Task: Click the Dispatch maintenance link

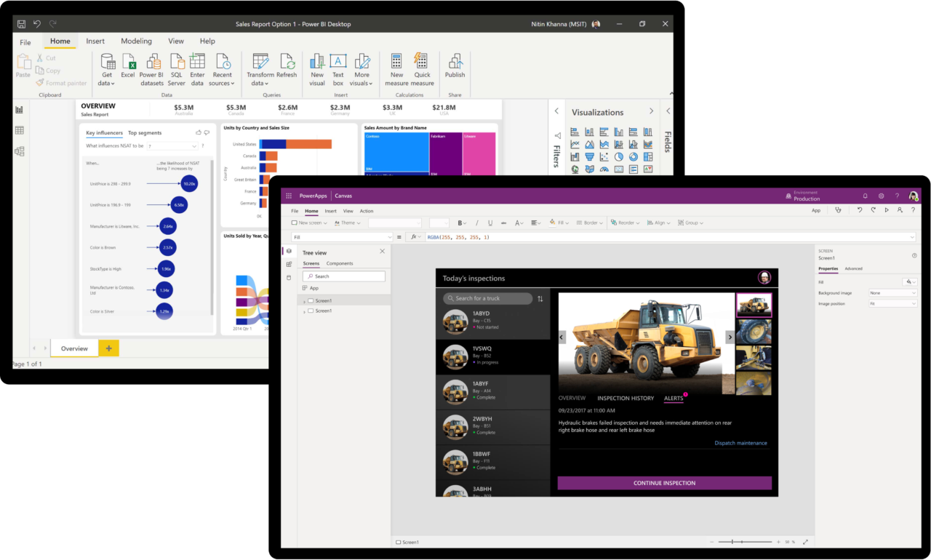Action: tap(740, 442)
